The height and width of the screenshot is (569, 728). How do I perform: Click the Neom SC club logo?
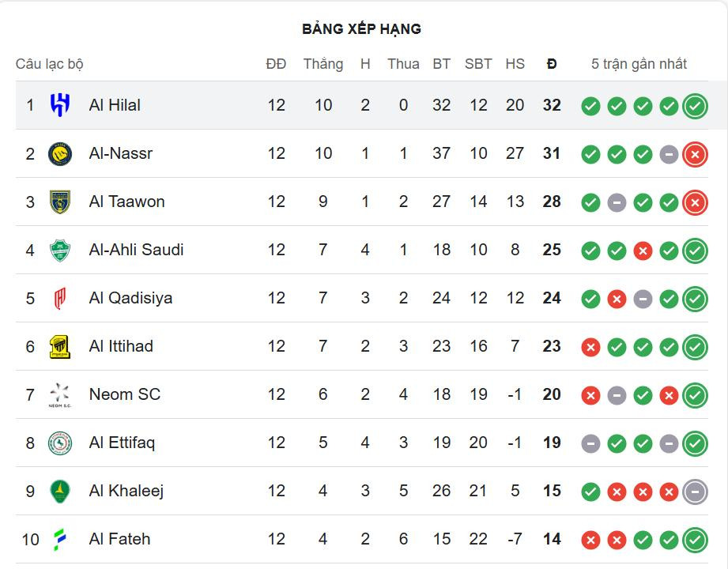[x=60, y=394]
